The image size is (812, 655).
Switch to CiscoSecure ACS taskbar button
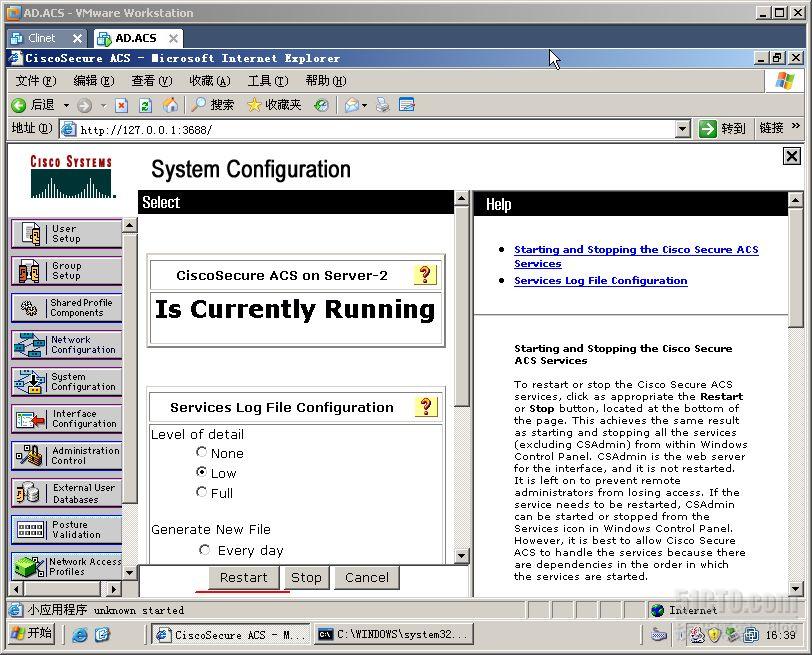[x=230, y=634]
